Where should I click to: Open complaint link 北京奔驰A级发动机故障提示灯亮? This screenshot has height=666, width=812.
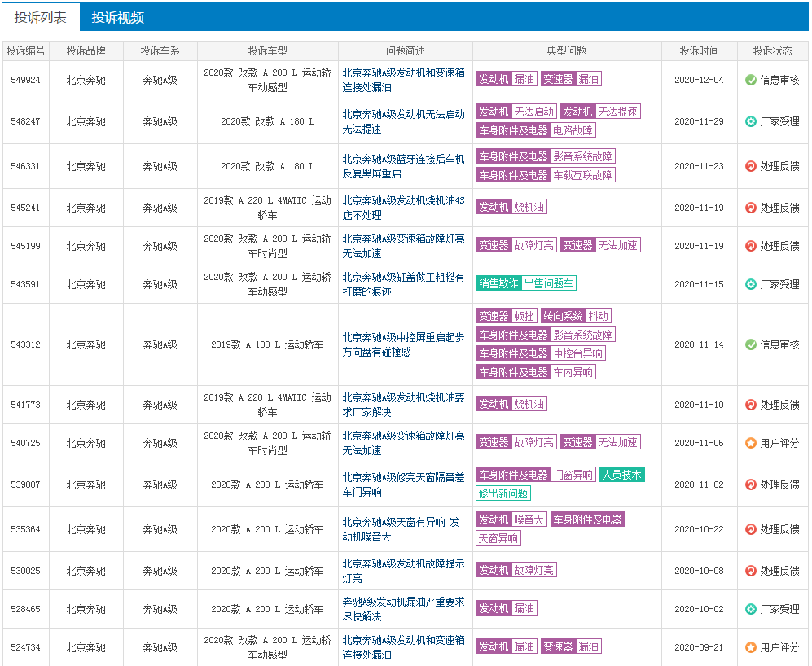[403, 571]
